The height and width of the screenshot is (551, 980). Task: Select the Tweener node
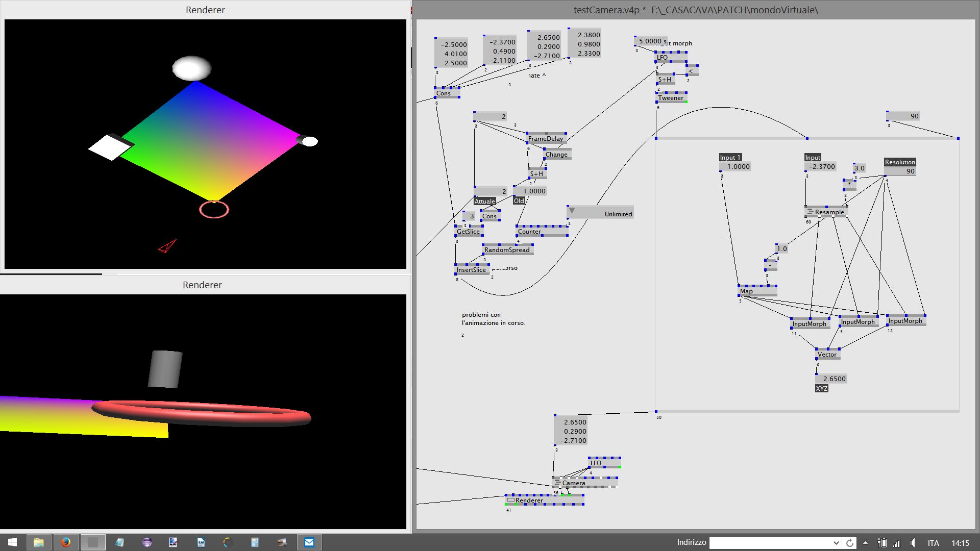tap(670, 98)
